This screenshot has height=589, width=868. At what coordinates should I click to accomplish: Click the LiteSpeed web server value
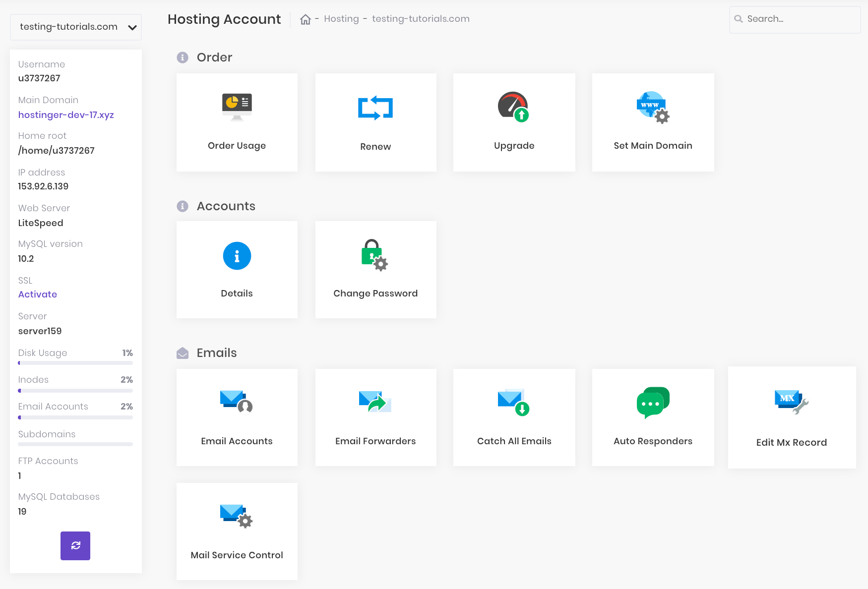(41, 223)
